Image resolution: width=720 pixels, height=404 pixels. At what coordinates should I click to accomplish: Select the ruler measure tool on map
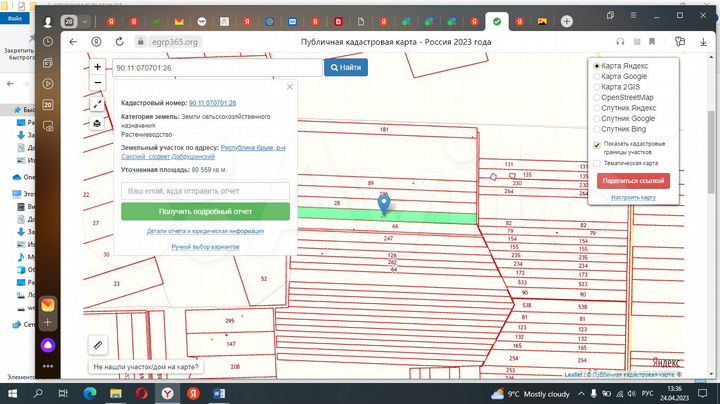(x=98, y=345)
